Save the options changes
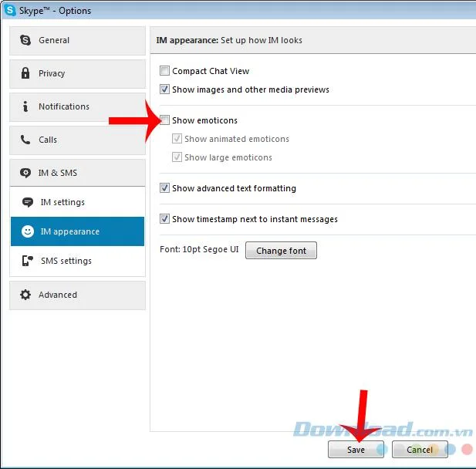 tap(356, 449)
